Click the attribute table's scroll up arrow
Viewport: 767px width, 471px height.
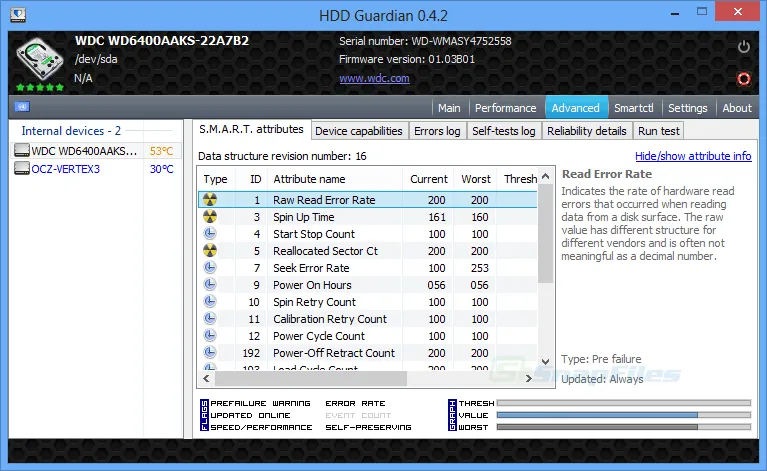[x=546, y=176]
